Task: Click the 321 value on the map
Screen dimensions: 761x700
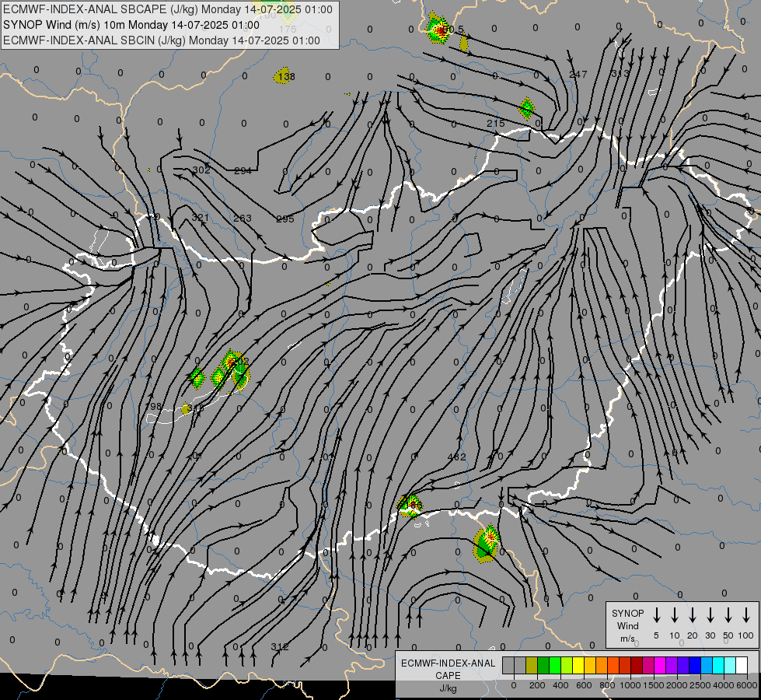Action: [x=200, y=218]
